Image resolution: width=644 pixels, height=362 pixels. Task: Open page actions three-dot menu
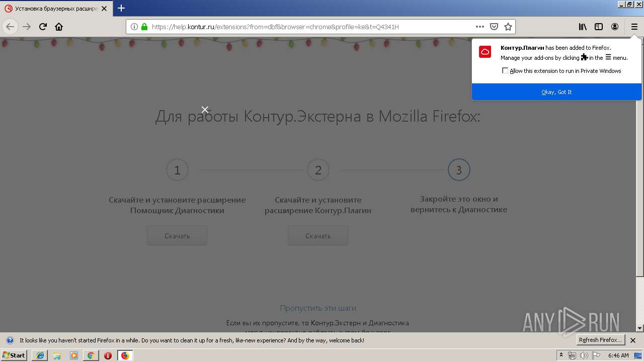pyautogui.click(x=480, y=27)
